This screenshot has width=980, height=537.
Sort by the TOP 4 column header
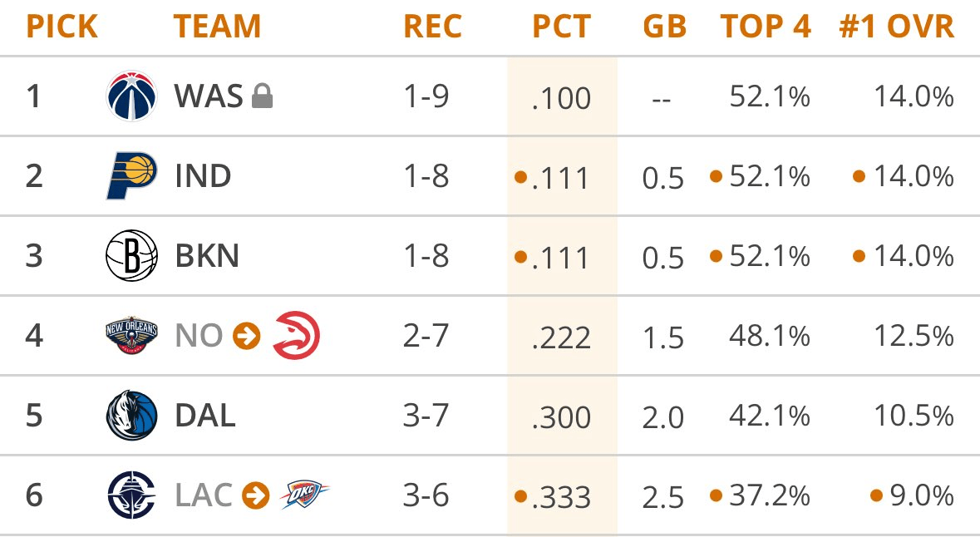[765, 27]
